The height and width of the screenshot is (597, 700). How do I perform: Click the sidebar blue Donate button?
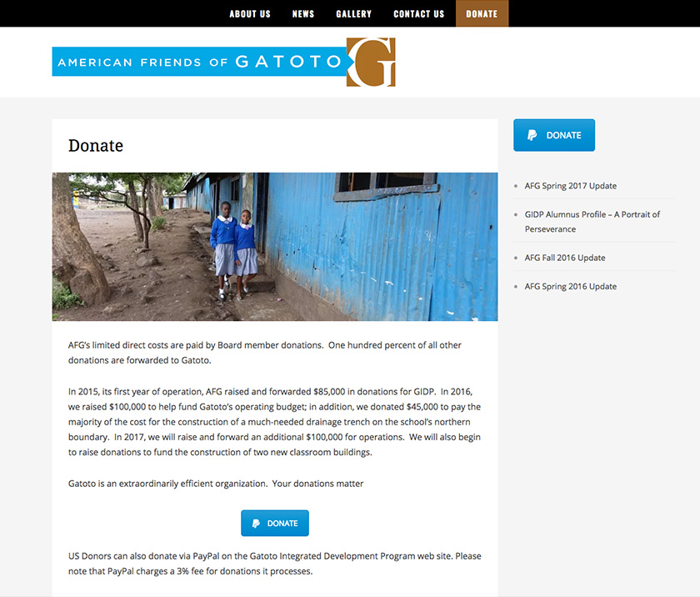pyautogui.click(x=554, y=135)
